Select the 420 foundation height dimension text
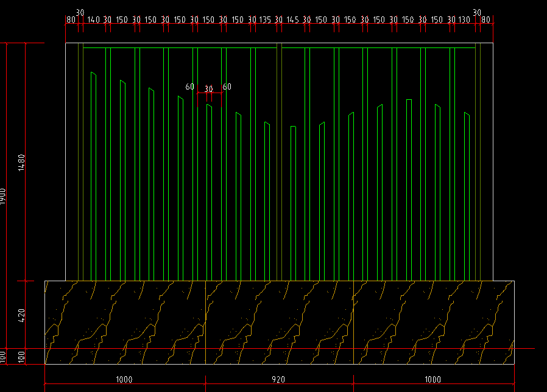547x392 pixels. pyautogui.click(x=21, y=315)
